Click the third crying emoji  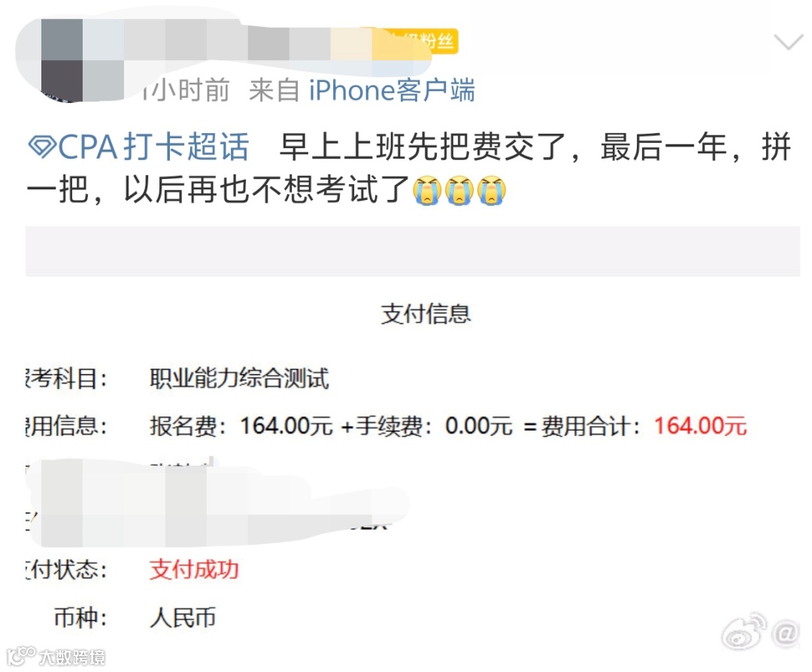[492, 190]
